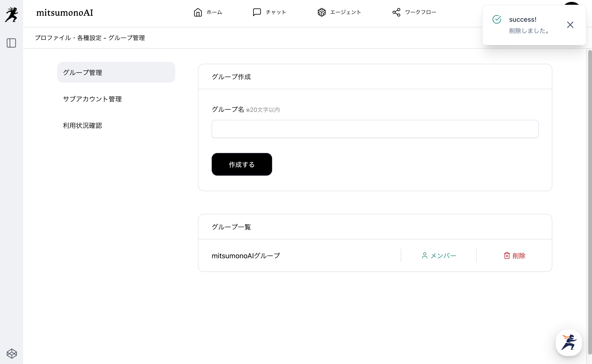The width and height of the screenshot is (592, 364).
Task: Click the cube icon at bottom-left
Action: [12, 353]
